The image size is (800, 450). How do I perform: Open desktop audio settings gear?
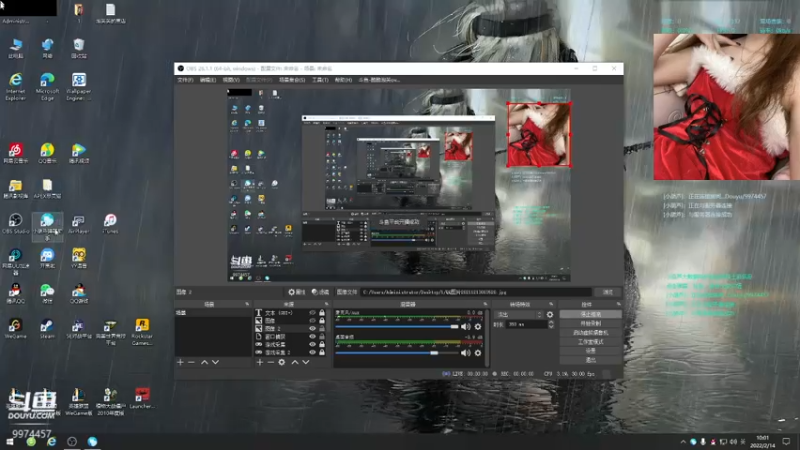tap(478, 353)
